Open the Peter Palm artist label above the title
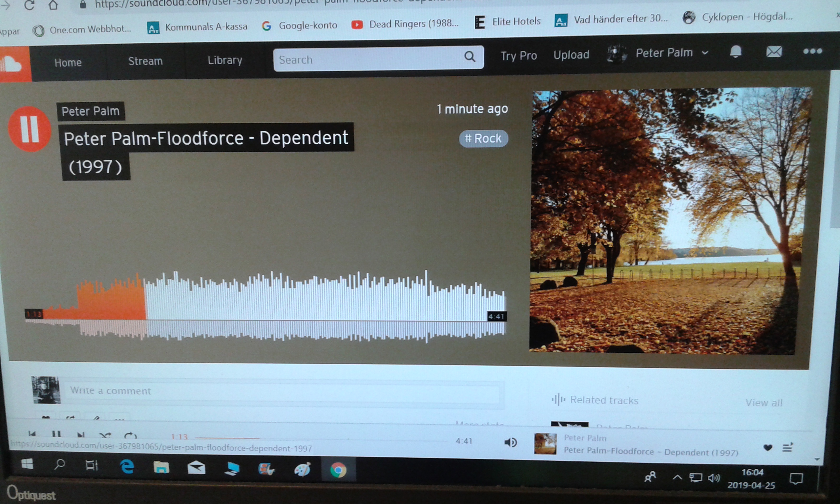The width and height of the screenshot is (840, 504). 90,111
